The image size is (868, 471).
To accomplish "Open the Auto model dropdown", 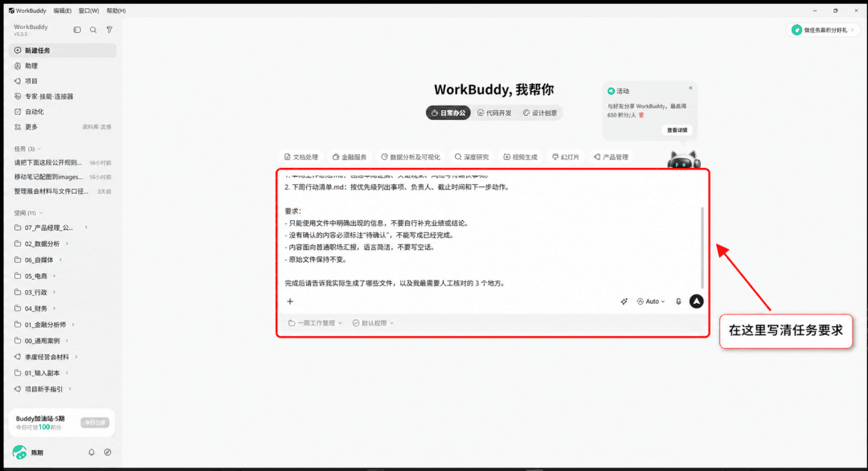I will 651,301.
